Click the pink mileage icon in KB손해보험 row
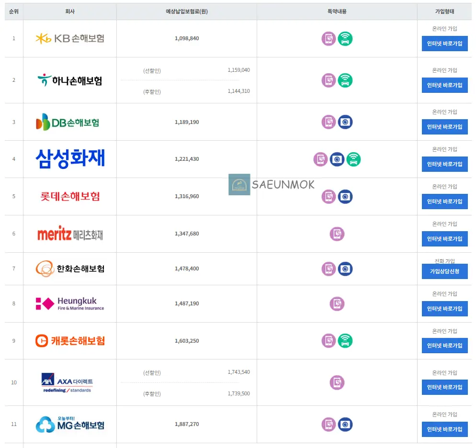Image resolution: width=476 pixels, height=448 pixels. click(x=329, y=38)
